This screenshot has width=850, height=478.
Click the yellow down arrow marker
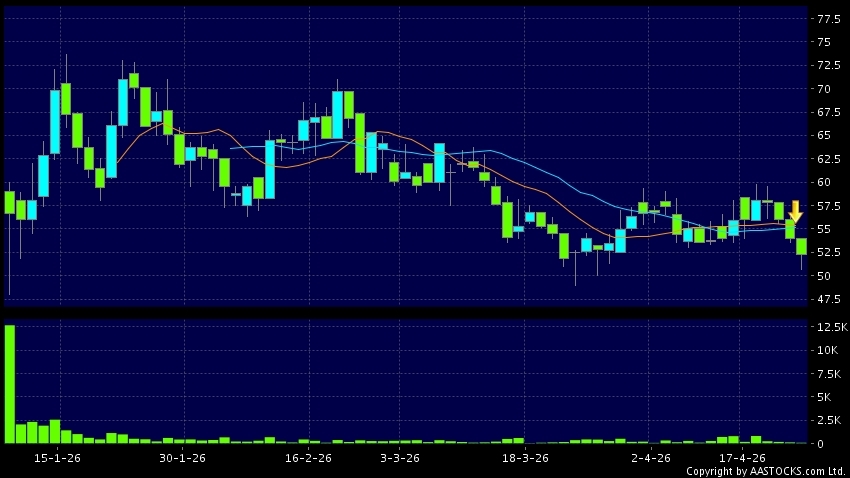pos(796,211)
